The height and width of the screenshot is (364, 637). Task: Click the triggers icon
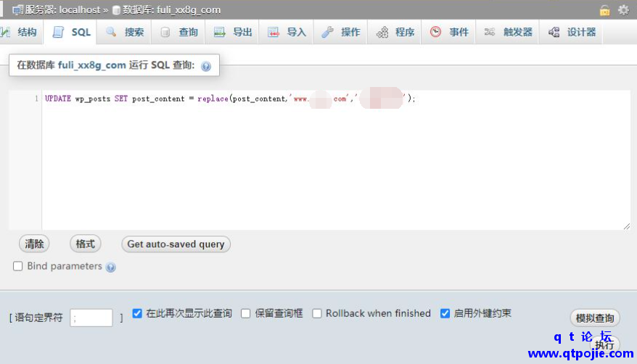490,32
